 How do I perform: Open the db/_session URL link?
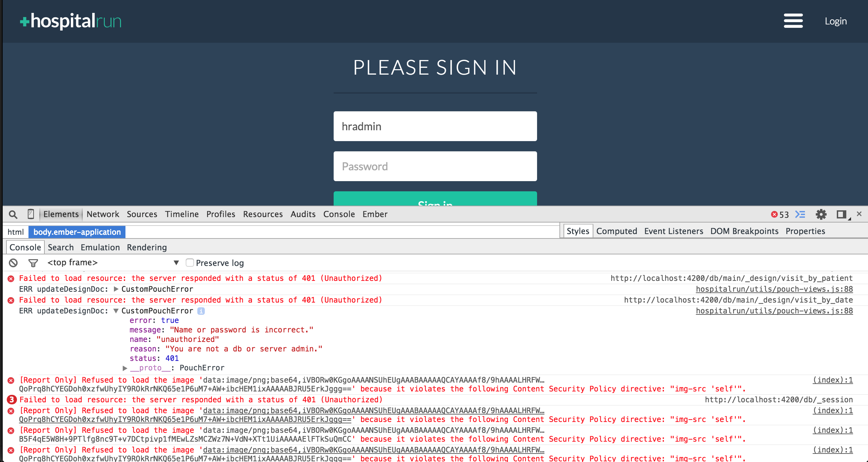click(779, 400)
